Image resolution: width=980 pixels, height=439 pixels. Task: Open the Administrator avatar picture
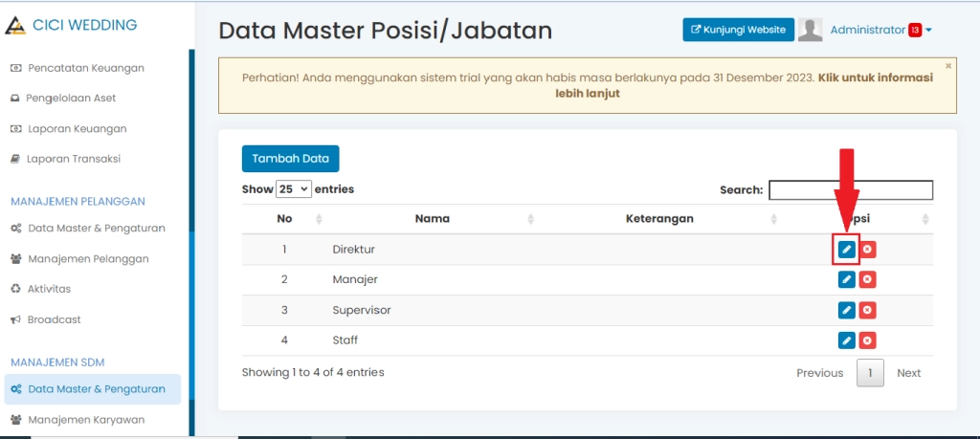point(810,30)
